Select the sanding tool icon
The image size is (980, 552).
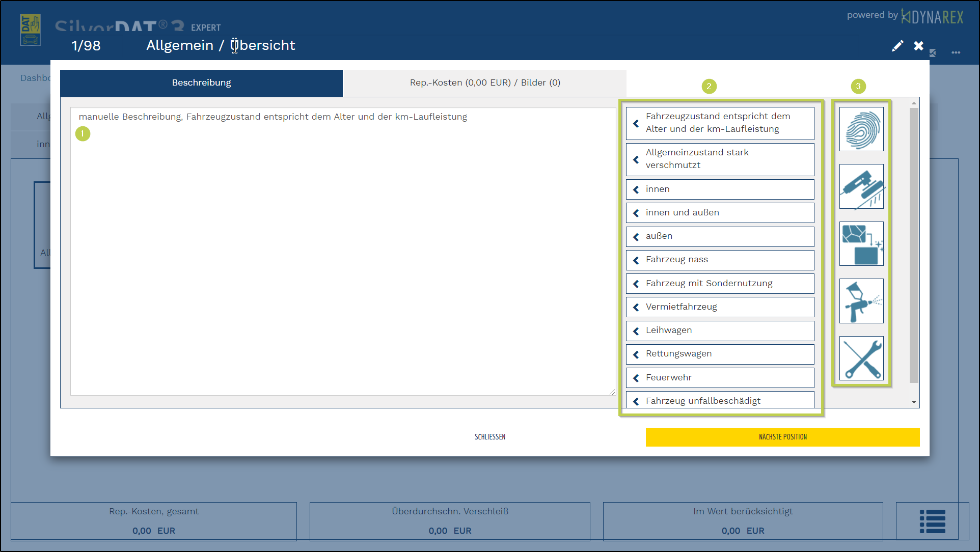click(x=861, y=186)
